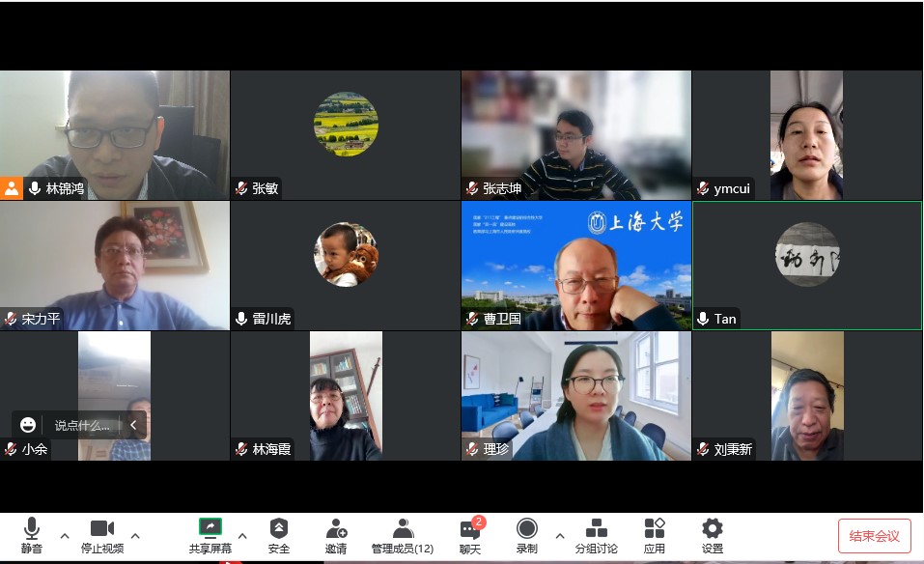Expand share options arrow beside 共享屏幕
This screenshot has height=564, width=924.
[x=242, y=535]
